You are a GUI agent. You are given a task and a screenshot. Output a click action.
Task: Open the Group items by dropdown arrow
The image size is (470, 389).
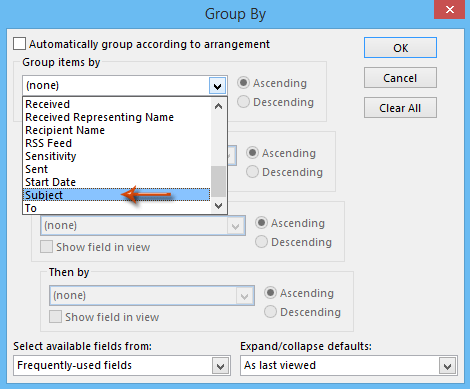217,86
